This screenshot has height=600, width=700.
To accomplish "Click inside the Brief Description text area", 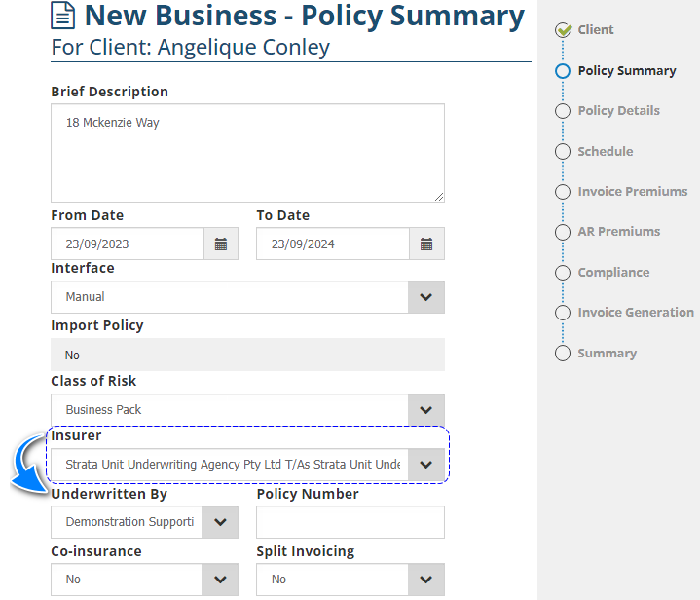I will (247, 153).
